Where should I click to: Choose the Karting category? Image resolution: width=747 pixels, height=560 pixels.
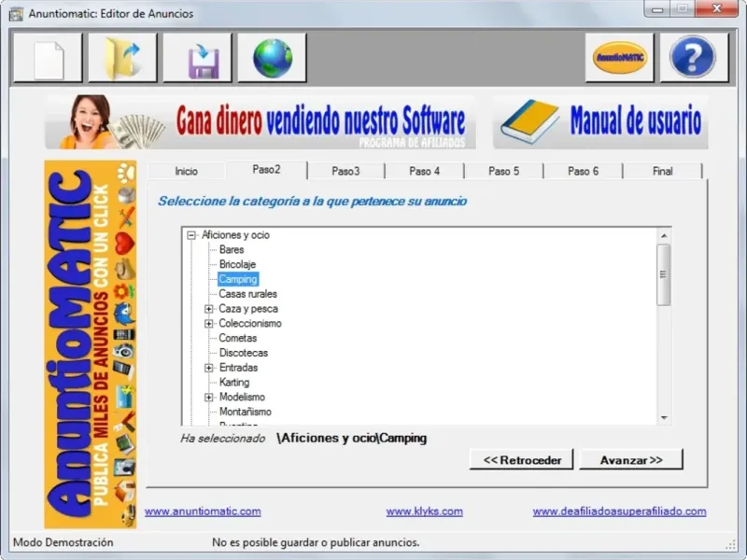pos(234,383)
